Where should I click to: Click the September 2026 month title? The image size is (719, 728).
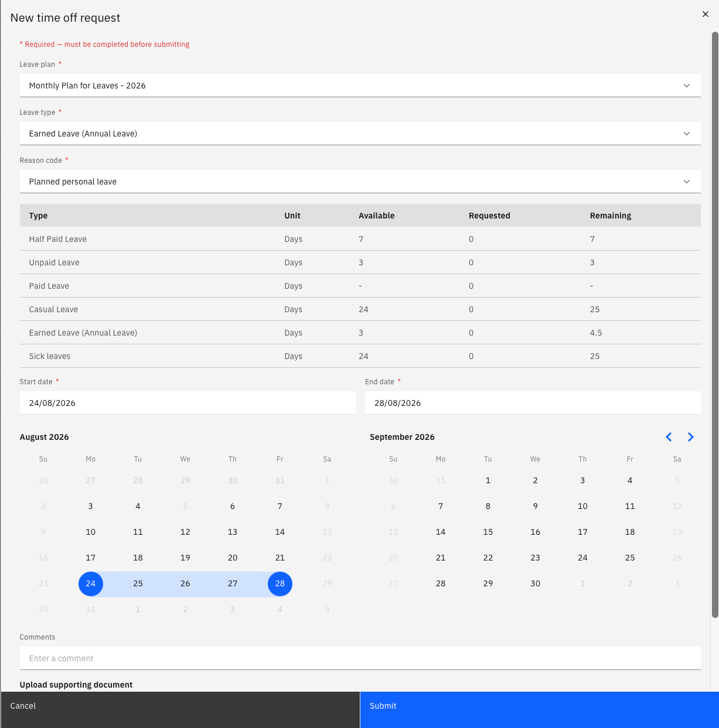[402, 437]
